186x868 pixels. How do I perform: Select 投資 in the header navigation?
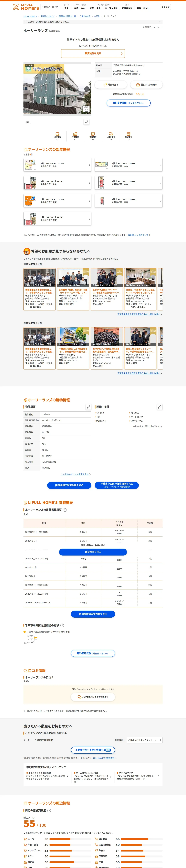pos(139,8)
